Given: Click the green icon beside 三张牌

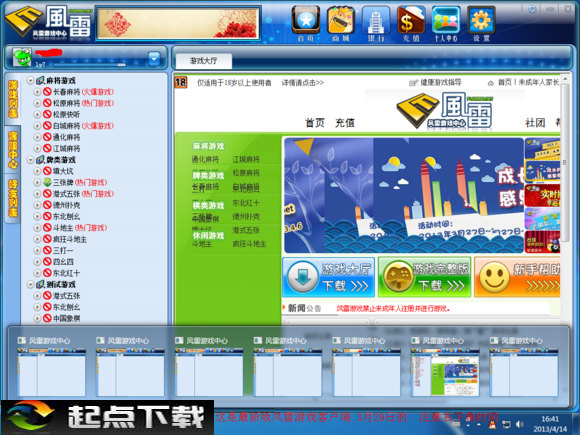Looking at the screenshot, I should pos(47,182).
